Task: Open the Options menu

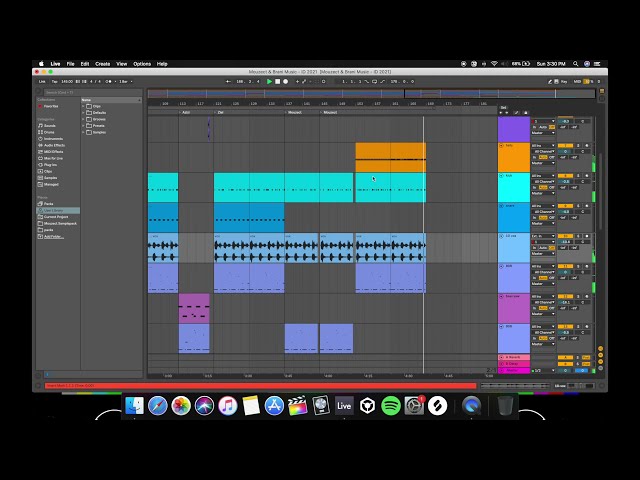Action: click(x=142, y=64)
